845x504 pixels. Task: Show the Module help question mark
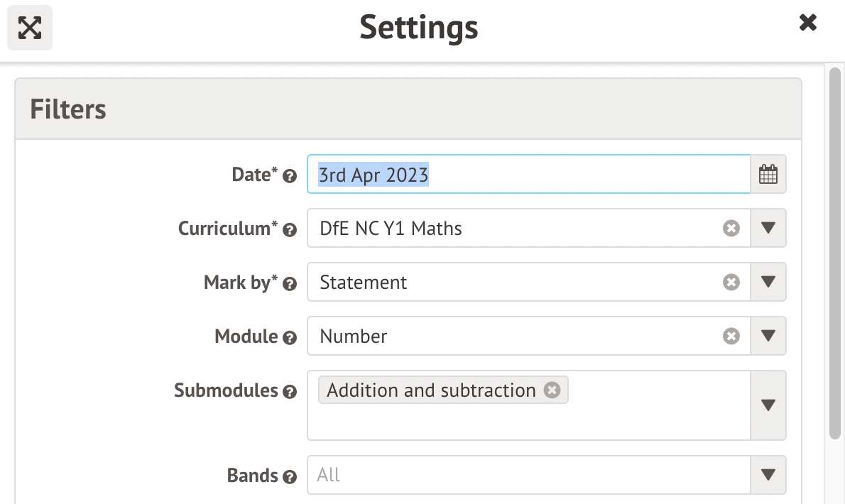pyautogui.click(x=290, y=338)
